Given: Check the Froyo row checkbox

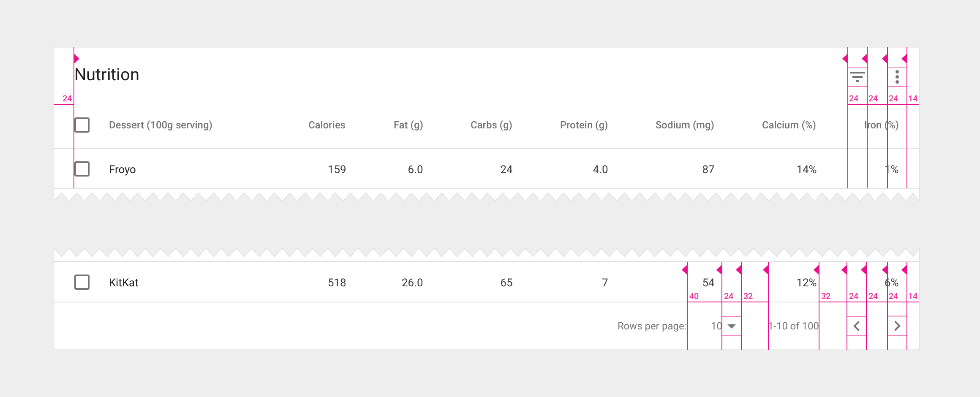Looking at the screenshot, I should (x=82, y=169).
